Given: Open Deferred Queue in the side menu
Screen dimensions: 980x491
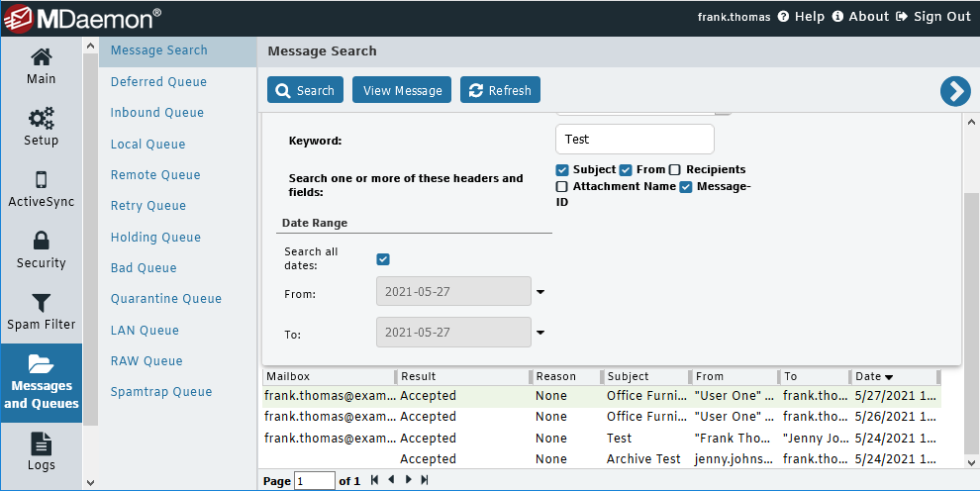Looking at the screenshot, I should click(x=158, y=82).
